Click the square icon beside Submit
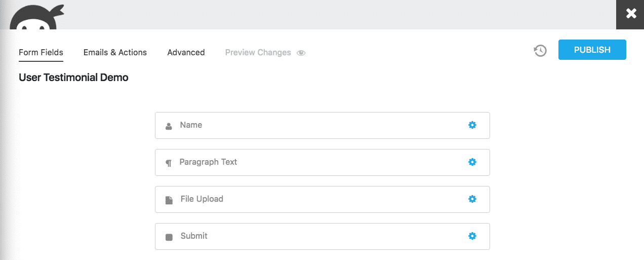644x260 pixels. pyautogui.click(x=169, y=237)
